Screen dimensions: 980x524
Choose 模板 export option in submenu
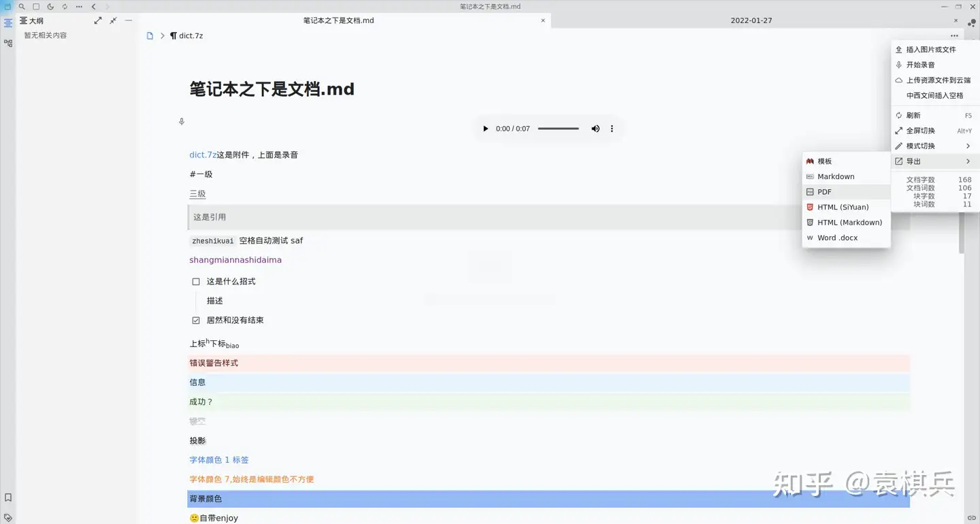(x=847, y=161)
